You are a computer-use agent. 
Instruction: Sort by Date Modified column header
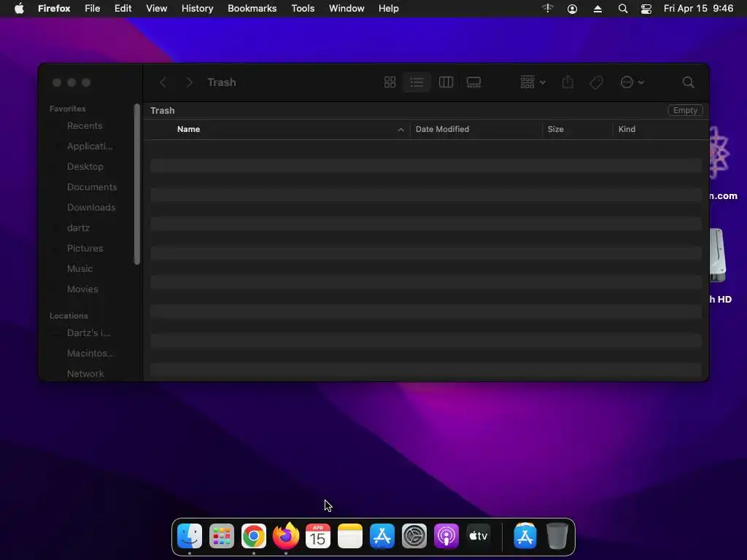pos(442,129)
